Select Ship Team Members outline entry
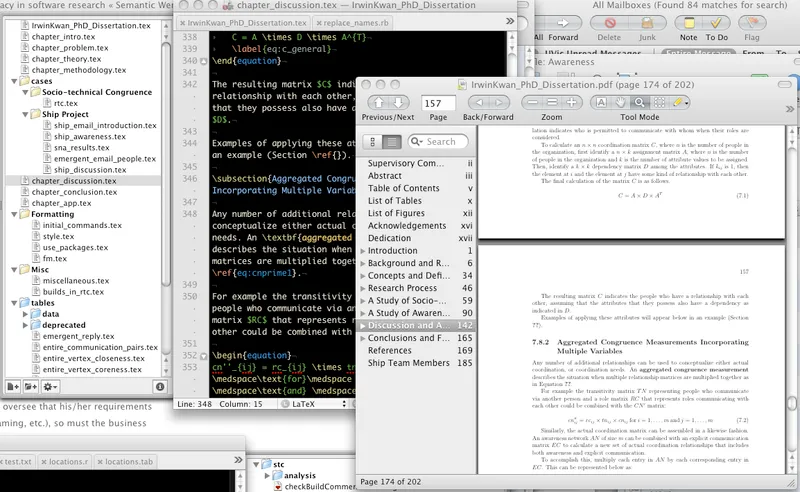800x492 pixels. tap(409, 363)
